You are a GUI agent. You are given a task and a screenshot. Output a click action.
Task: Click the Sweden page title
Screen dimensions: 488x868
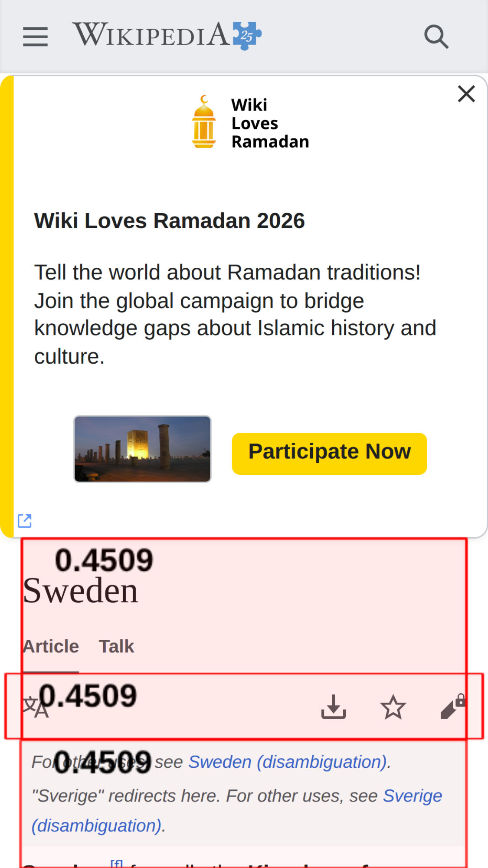(x=81, y=591)
